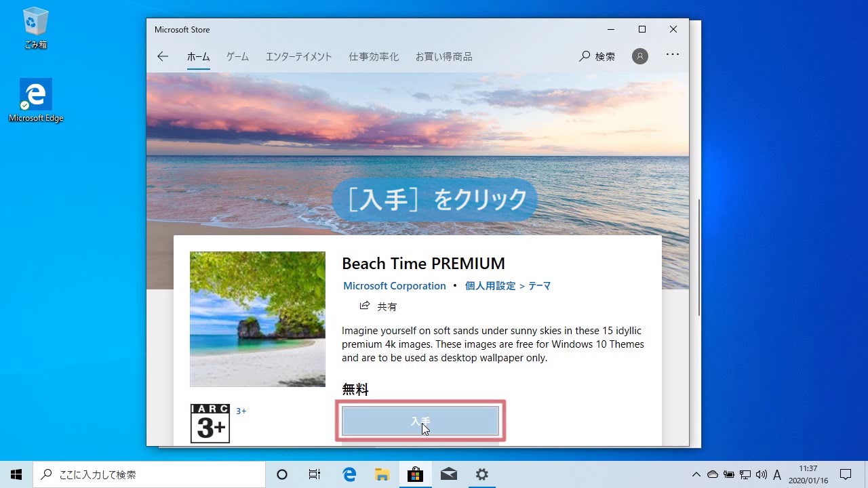Open the taskbar clock showing 11:37
The image size is (868, 488).
(808, 474)
